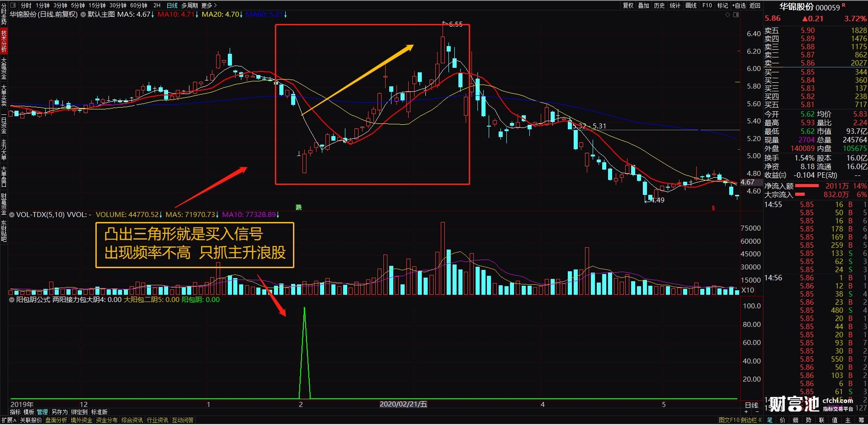Open the 多周期 multi-period view
The height and width of the screenshot is (425, 868).
[190, 5]
